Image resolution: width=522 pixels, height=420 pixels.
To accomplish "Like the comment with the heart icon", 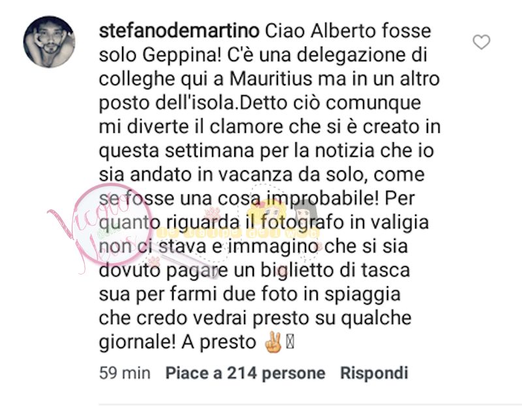I will coord(482,42).
